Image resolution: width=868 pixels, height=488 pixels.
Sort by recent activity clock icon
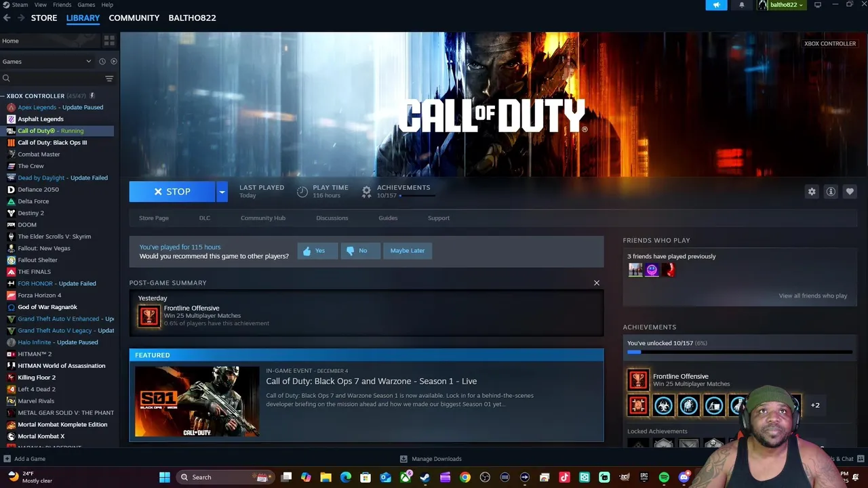[102, 61]
